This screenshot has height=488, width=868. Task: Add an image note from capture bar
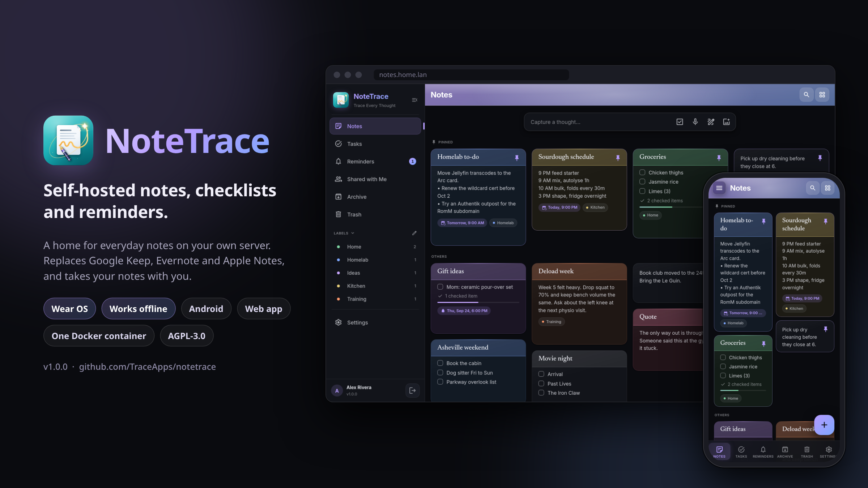pos(726,122)
